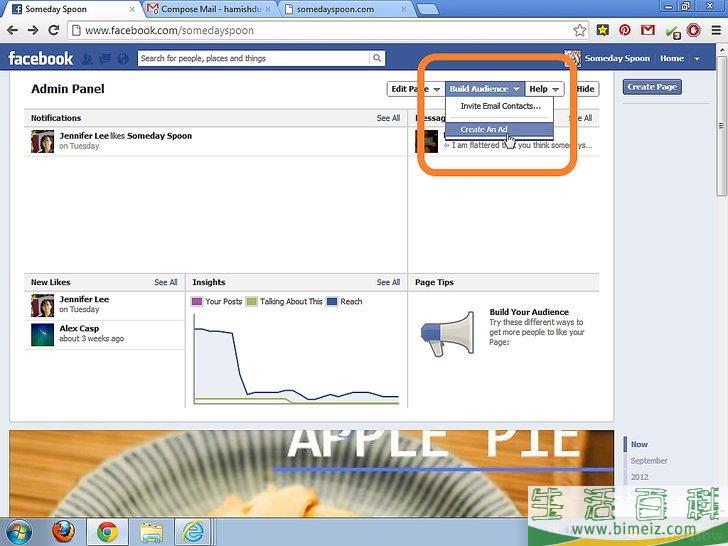Click the search magnifier button

click(x=377, y=58)
